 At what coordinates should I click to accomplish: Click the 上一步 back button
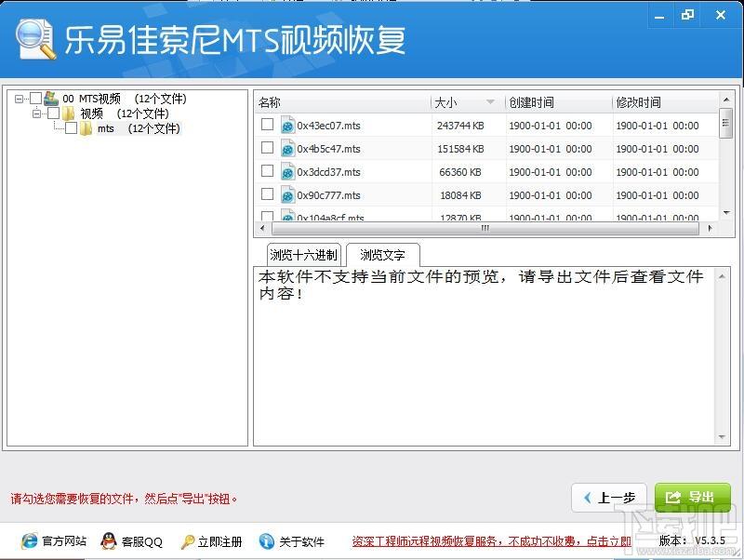[609, 498]
